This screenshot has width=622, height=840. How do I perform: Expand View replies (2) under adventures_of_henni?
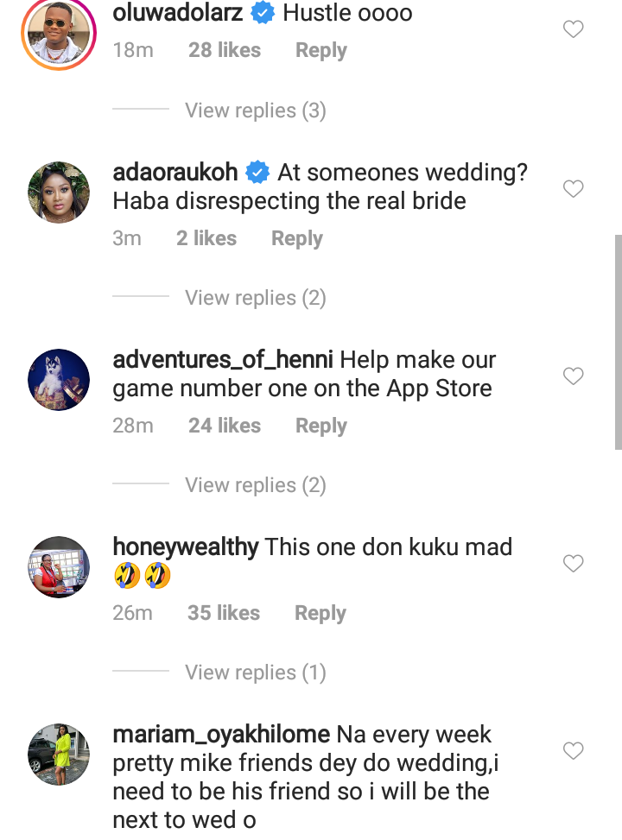255,485
